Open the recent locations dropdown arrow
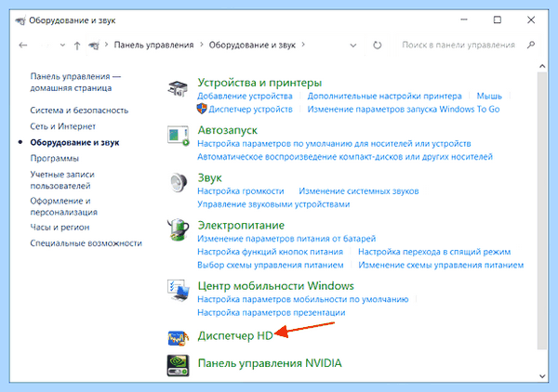This screenshot has height=392, width=558. coord(62,46)
